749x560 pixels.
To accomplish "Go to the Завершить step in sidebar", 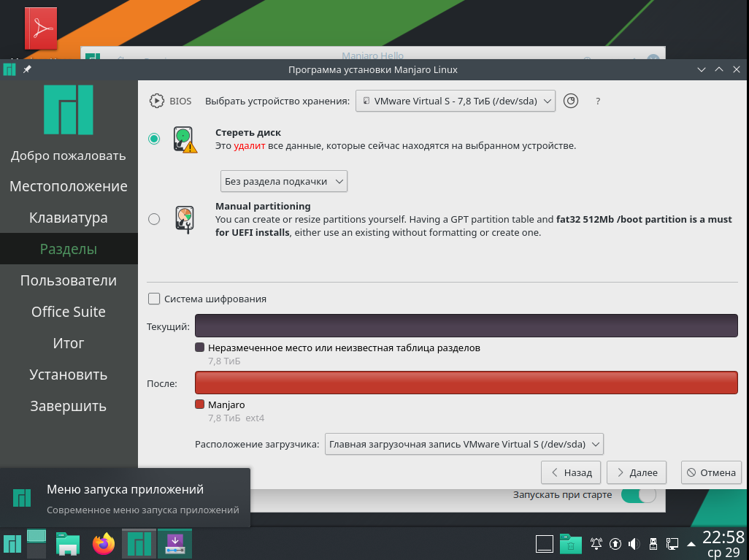I will (x=69, y=406).
